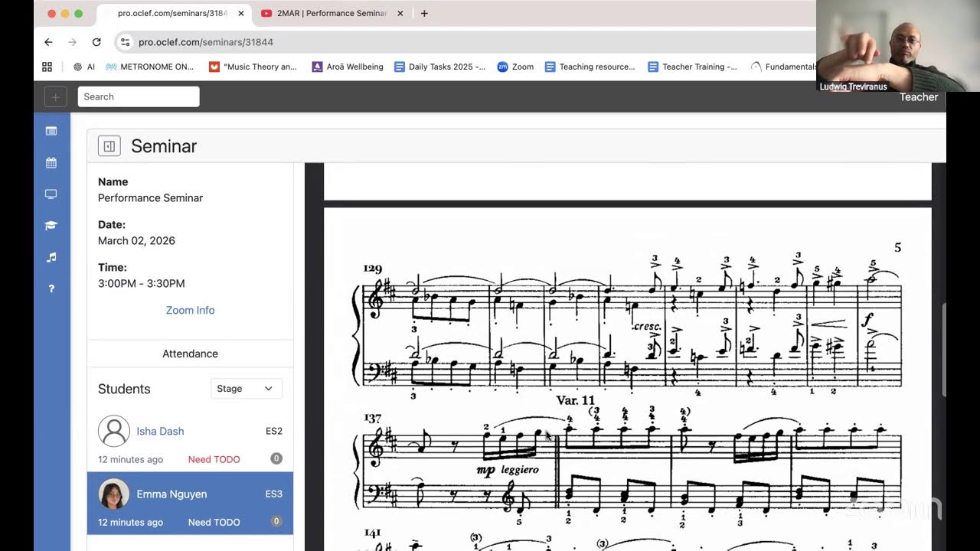Open the sidebar monitor icon
Image resolution: width=980 pixels, height=551 pixels.
(51, 194)
